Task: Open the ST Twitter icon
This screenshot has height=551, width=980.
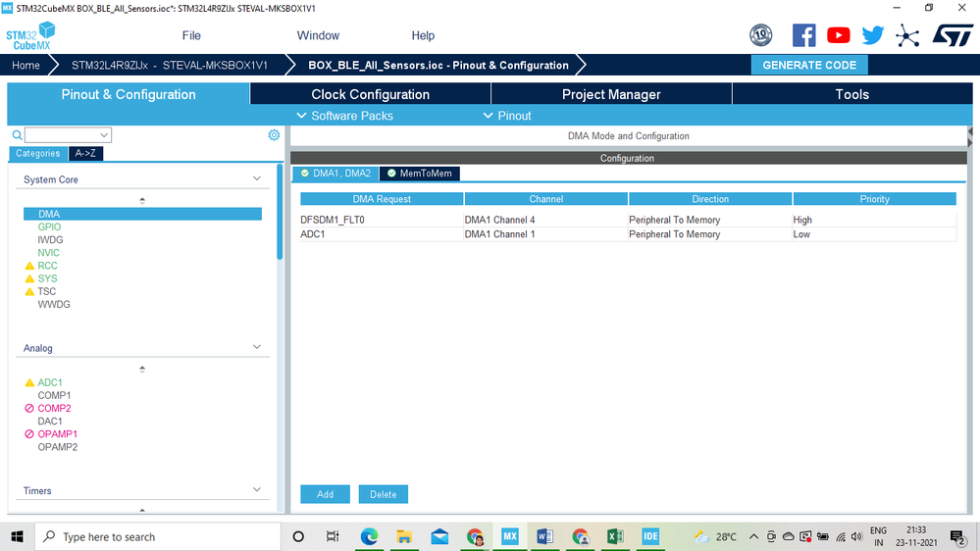Action: [872, 35]
